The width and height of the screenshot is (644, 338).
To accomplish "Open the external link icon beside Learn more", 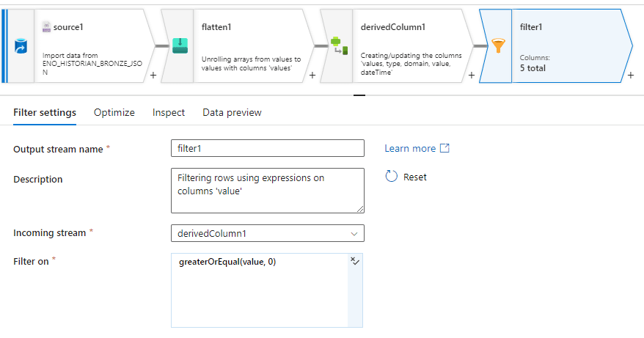I will tap(444, 148).
